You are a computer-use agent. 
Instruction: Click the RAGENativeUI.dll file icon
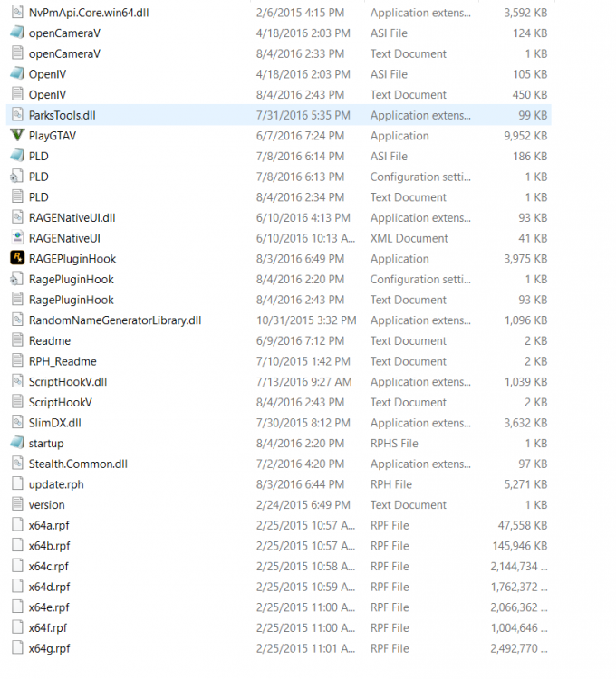click(17, 217)
